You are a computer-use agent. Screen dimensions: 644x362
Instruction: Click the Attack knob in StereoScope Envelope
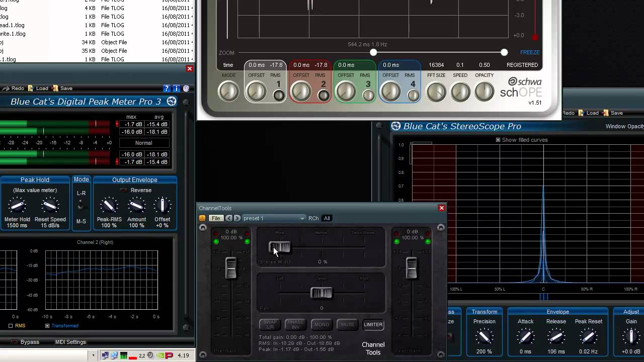tap(525, 337)
